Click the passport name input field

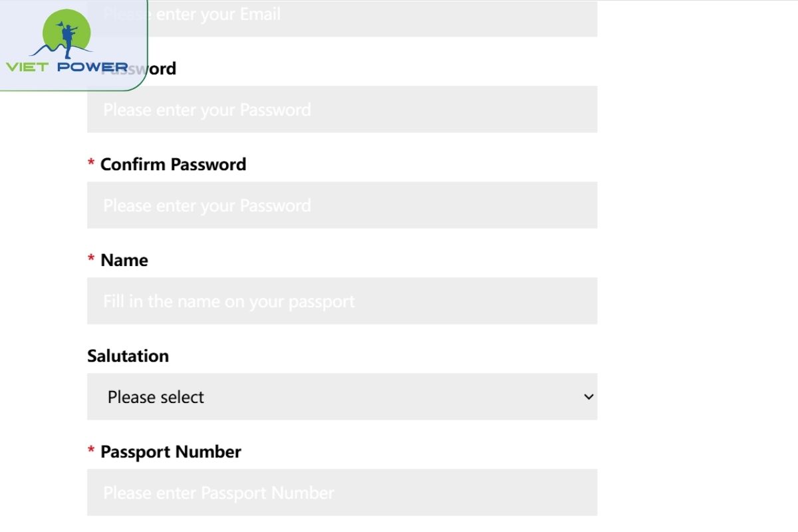[342, 301]
